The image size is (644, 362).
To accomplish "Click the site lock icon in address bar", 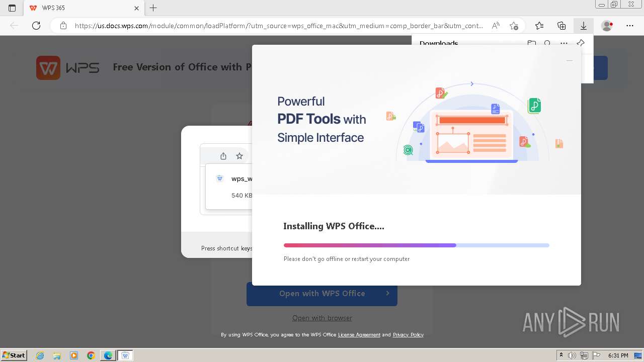I will click(x=63, y=26).
